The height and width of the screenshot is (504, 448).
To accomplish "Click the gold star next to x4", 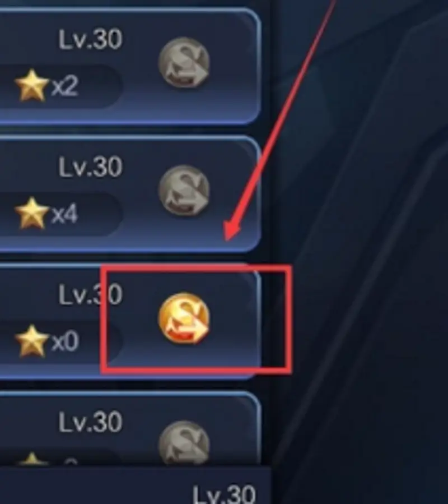I will pos(31,213).
